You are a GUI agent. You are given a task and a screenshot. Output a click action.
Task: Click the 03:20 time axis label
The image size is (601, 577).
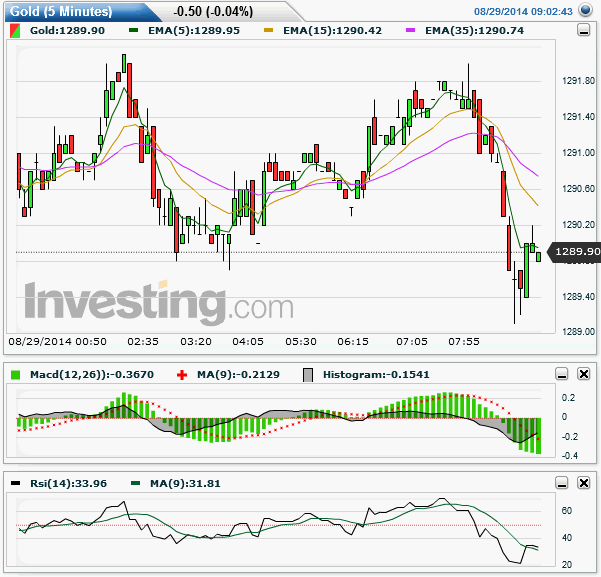click(196, 342)
